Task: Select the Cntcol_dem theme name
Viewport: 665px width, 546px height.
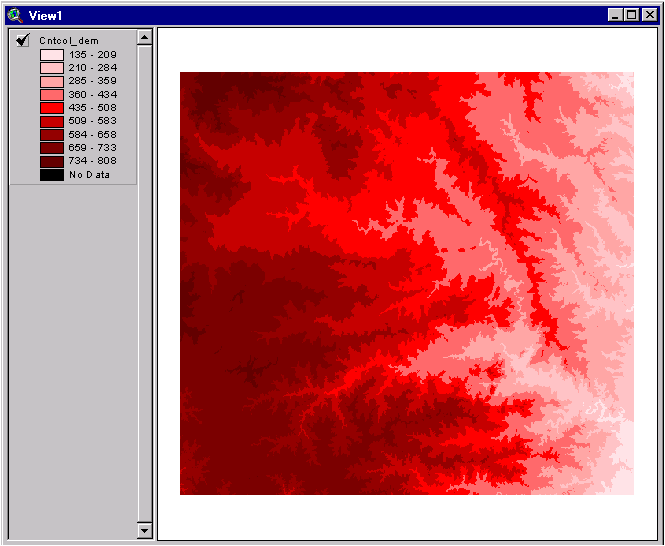Action: point(66,41)
